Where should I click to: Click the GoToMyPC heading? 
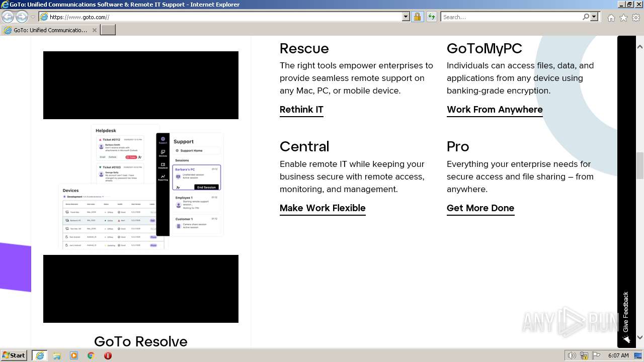coord(485,49)
